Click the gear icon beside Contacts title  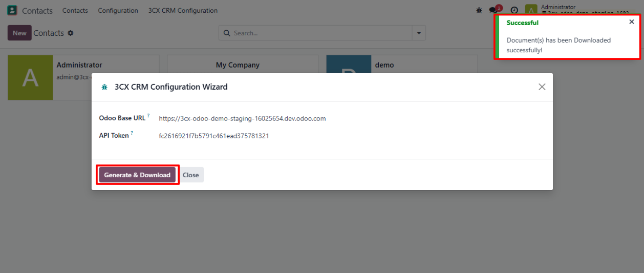(x=71, y=33)
